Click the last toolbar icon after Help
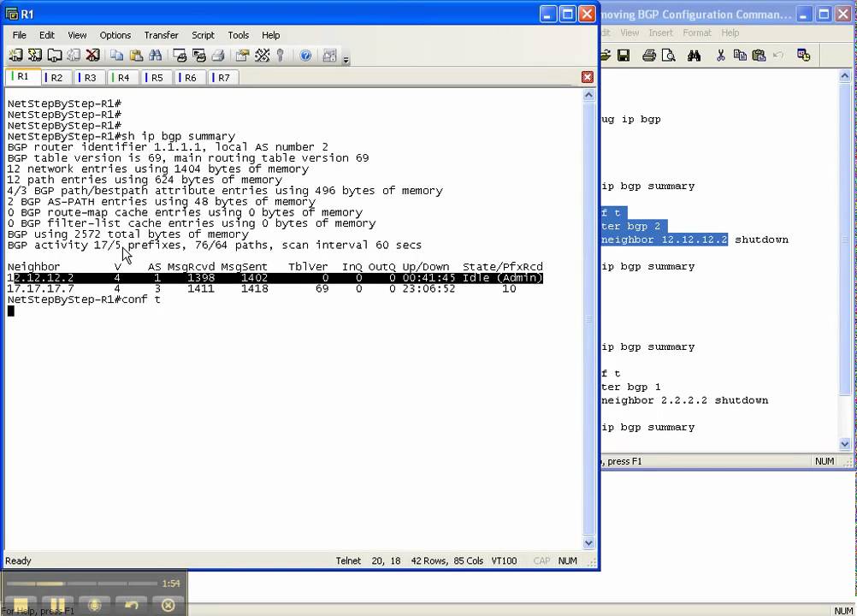Viewport: 857px width, 616px height. [x=329, y=55]
